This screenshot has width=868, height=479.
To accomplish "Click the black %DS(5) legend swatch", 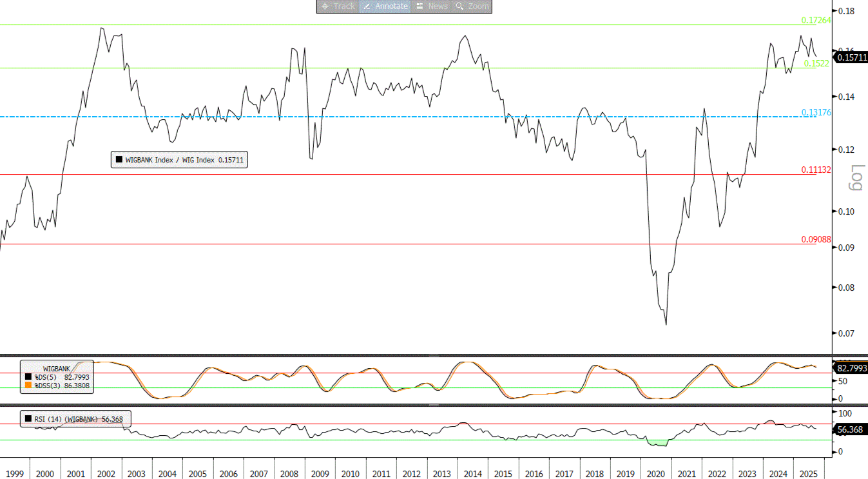I will click(28, 376).
